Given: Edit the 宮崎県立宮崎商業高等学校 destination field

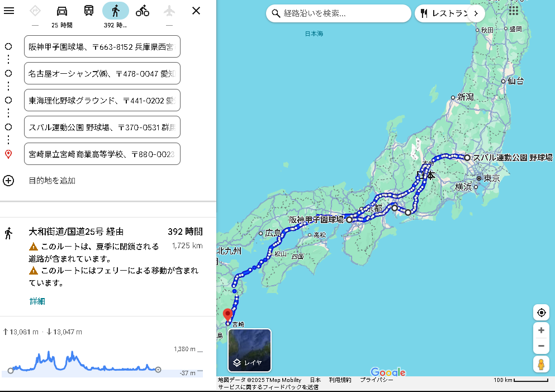Looking at the screenshot, I should [x=102, y=154].
